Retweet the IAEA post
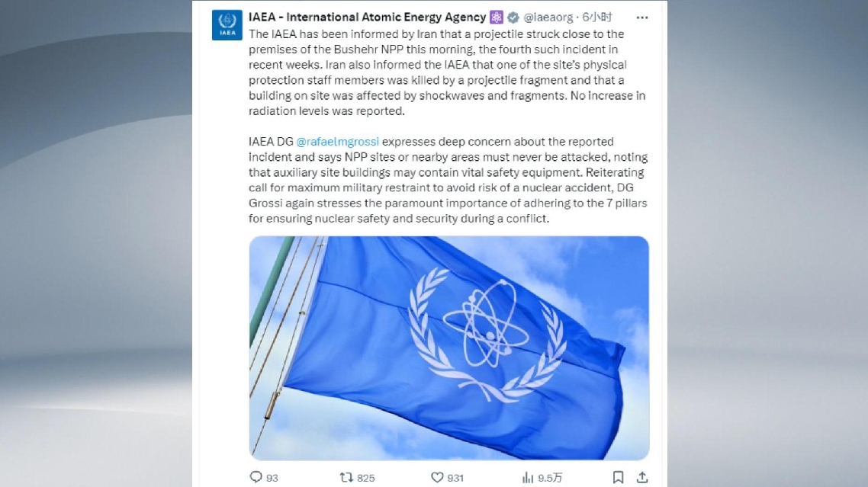This screenshot has height=487, width=868. click(x=346, y=477)
